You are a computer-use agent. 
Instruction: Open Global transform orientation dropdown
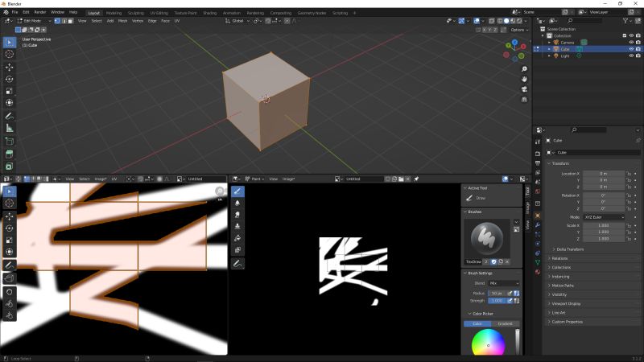click(237, 21)
